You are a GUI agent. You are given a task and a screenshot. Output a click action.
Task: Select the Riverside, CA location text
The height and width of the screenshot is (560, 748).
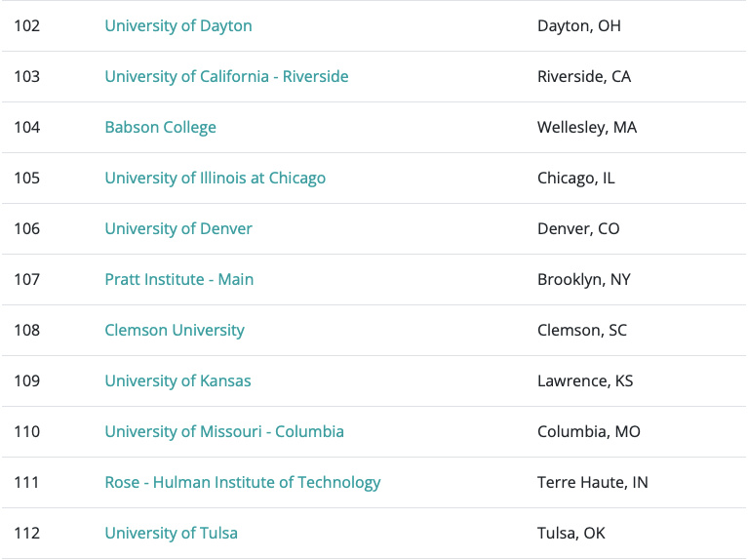[584, 77]
